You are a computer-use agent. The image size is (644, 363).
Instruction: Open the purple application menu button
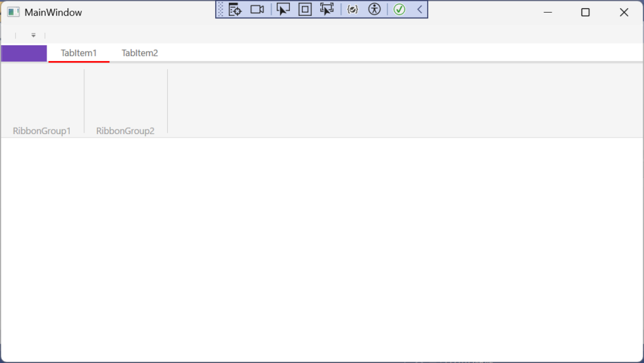coord(24,53)
